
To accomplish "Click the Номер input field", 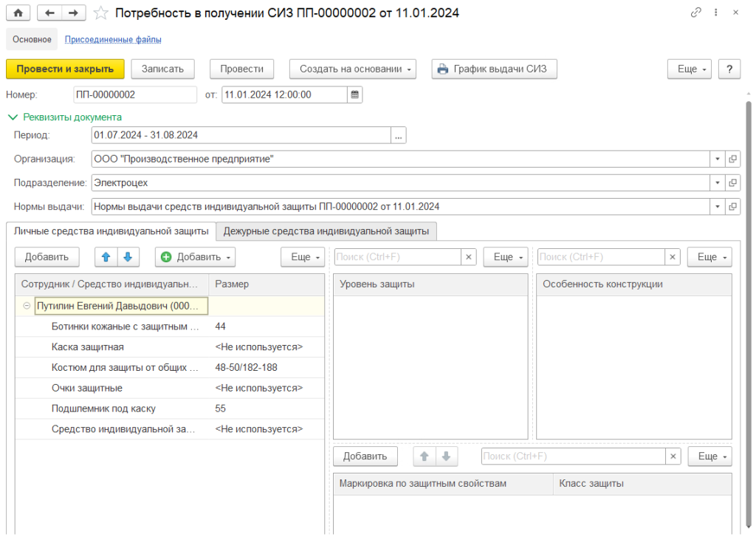I will (x=134, y=95).
